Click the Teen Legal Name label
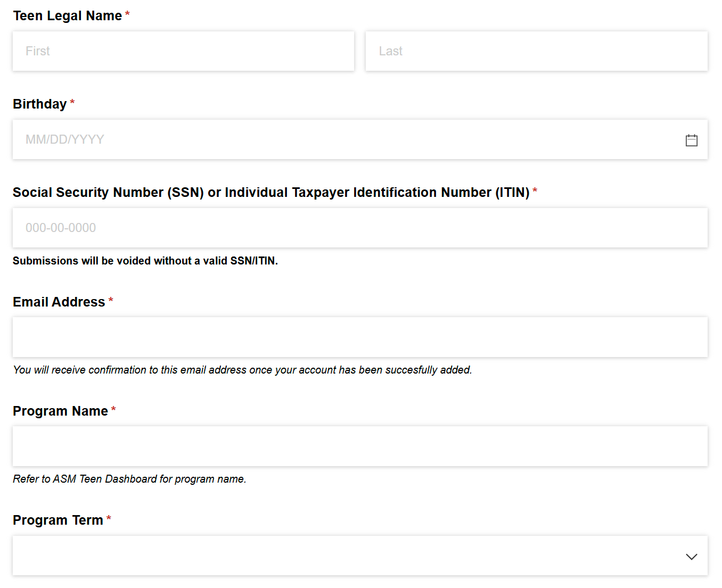 [x=67, y=16]
